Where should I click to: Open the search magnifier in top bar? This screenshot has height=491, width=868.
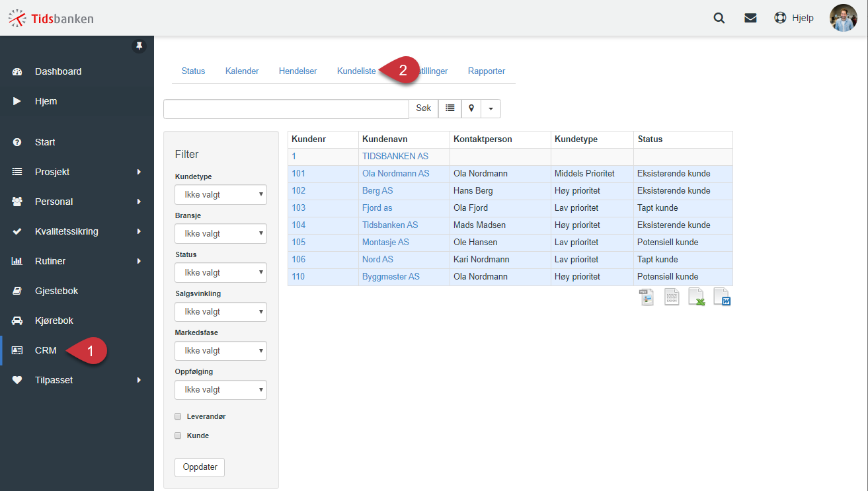pos(719,19)
